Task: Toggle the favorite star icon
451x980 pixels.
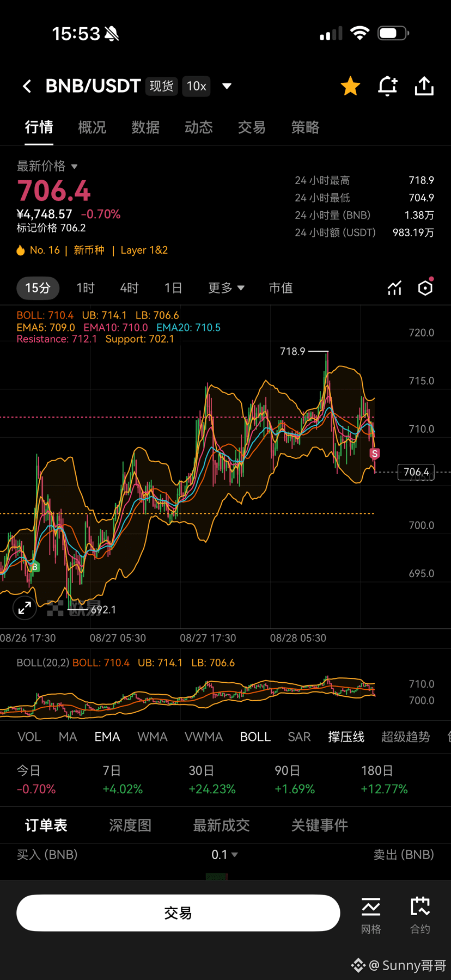Action: click(350, 86)
